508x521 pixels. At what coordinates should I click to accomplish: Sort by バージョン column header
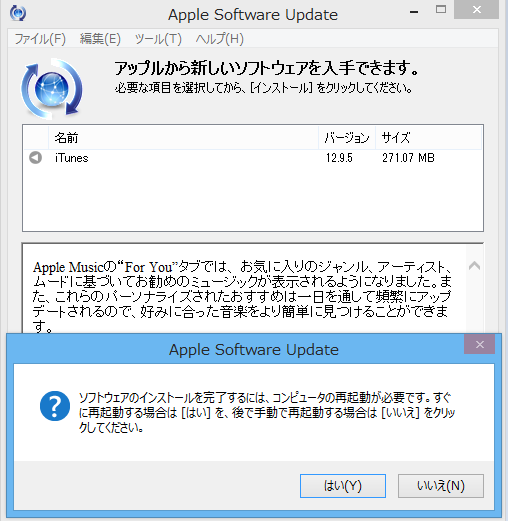tap(347, 138)
